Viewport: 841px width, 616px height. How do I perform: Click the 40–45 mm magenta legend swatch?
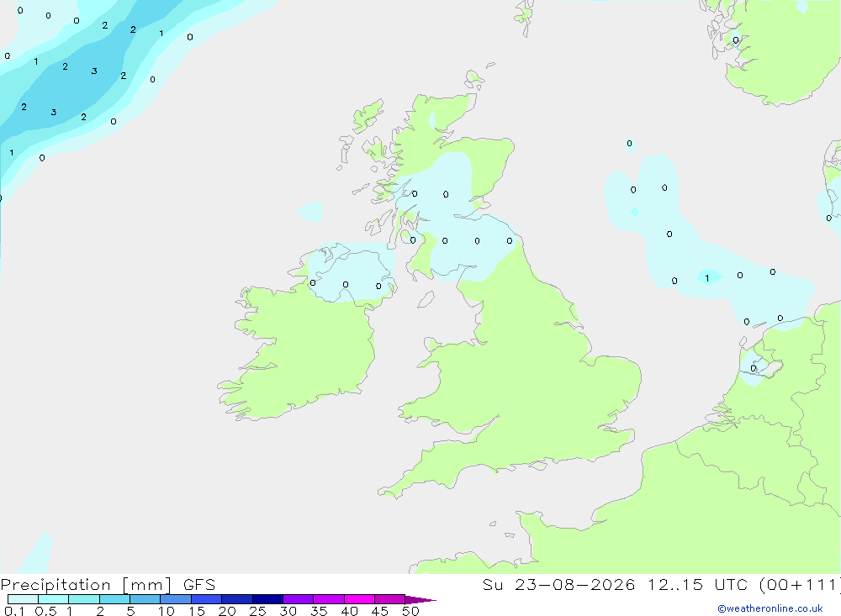click(359, 599)
